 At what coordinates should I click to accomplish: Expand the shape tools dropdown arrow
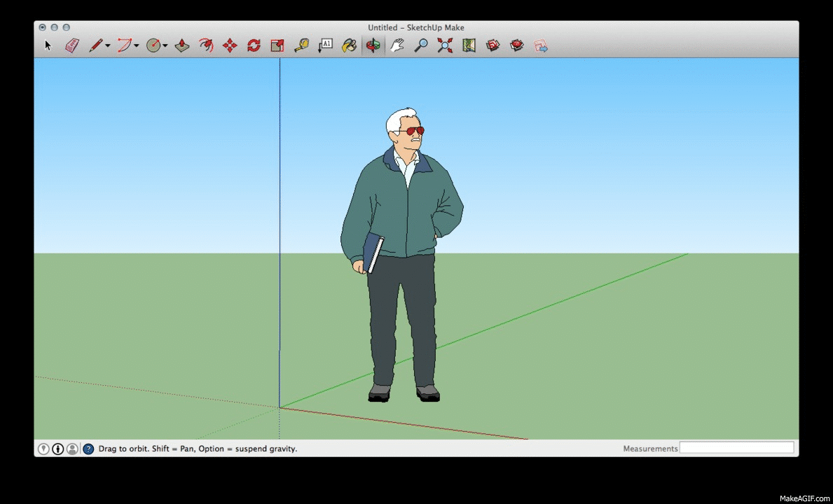point(165,46)
